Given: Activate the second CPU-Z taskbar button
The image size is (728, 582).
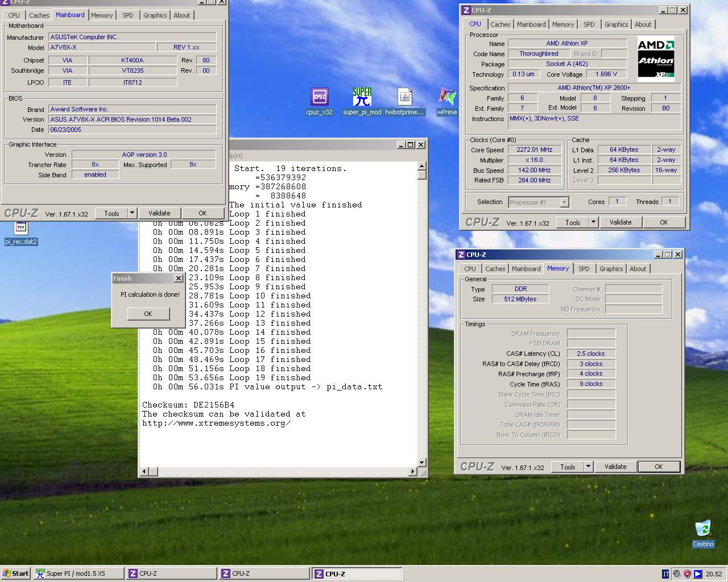Looking at the screenshot, I should 264,573.
